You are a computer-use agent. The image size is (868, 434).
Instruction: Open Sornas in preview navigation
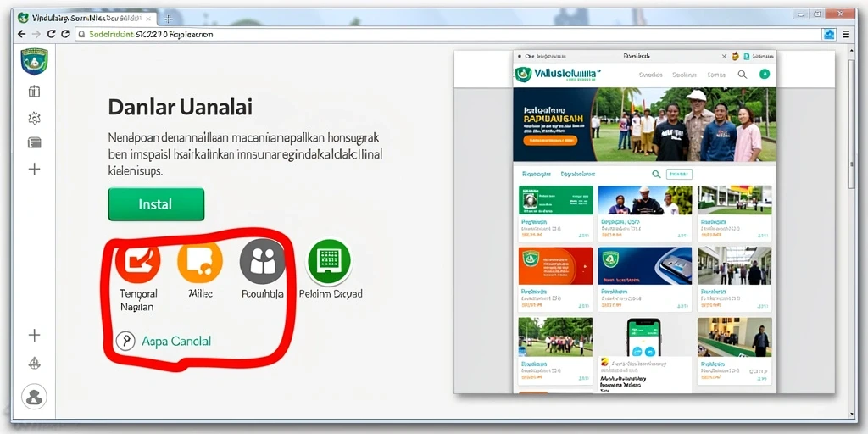click(716, 75)
